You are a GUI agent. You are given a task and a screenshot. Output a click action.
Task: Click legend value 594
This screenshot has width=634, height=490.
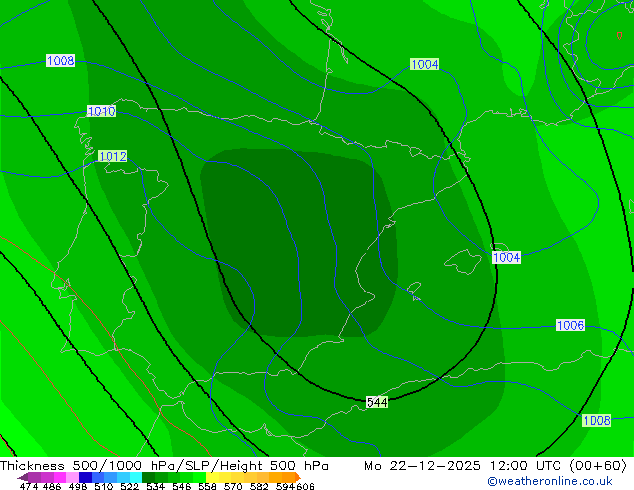coord(285,486)
